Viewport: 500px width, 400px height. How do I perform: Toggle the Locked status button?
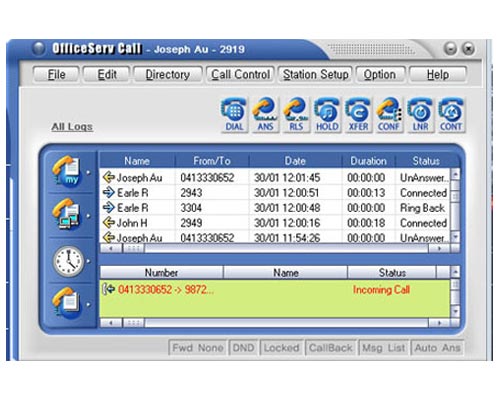click(x=281, y=348)
